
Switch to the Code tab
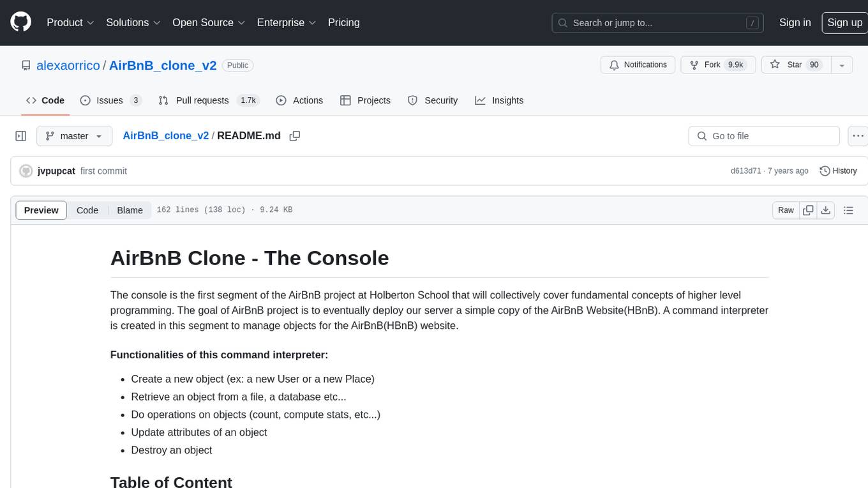pos(45,100)
